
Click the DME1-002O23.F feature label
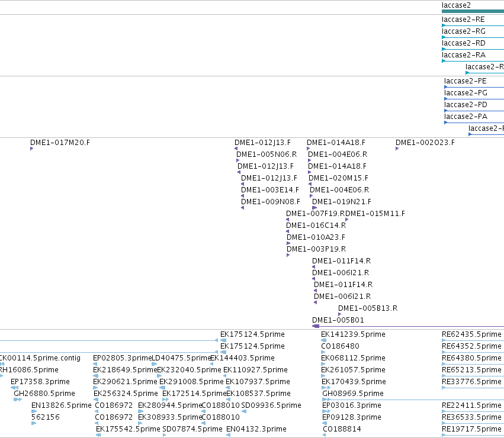click(425, 143)
